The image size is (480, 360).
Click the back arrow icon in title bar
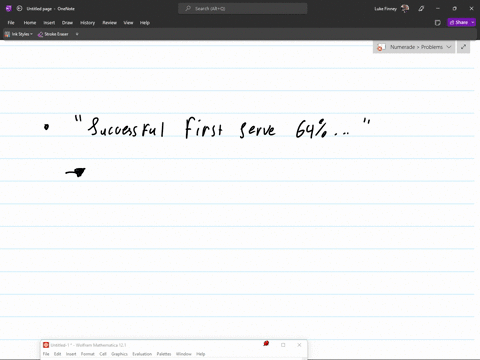[19, 9]
